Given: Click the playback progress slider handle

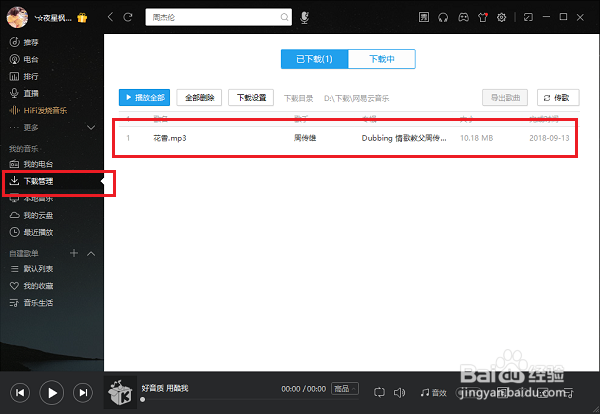Looking at the screenshot, I should pyautogui.click(x=143, y=399).
